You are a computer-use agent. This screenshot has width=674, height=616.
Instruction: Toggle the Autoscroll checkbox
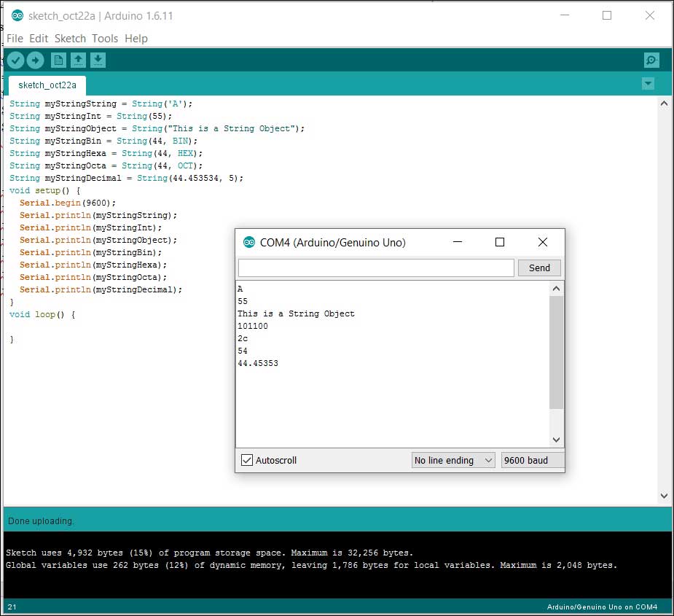point(248,460)
